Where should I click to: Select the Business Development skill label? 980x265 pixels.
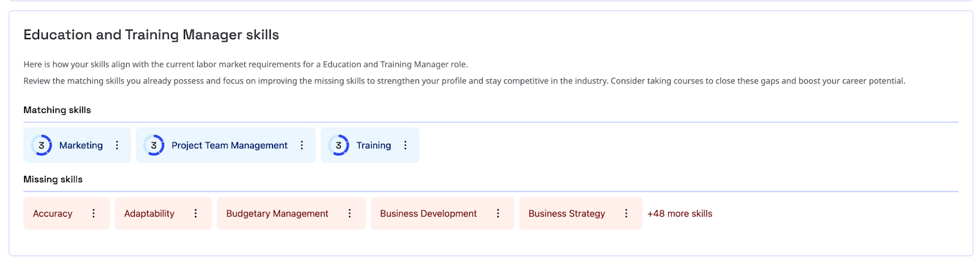coord(428,213)
